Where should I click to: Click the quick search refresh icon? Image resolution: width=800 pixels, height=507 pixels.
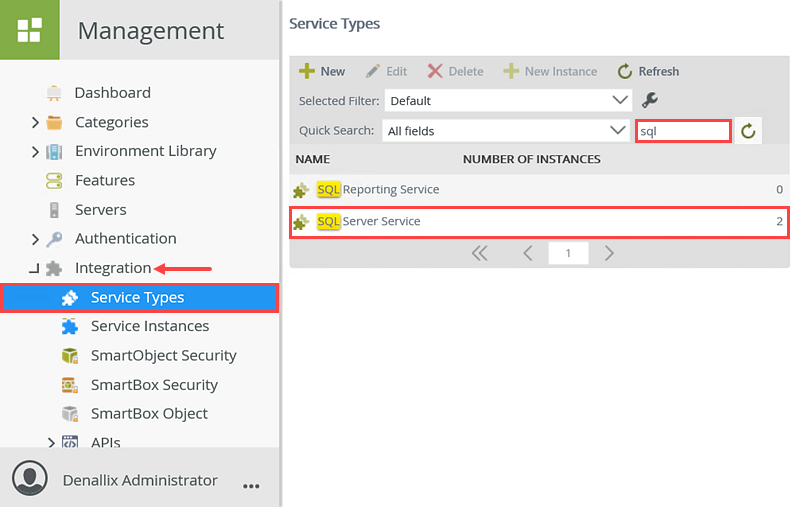point(748,131)
